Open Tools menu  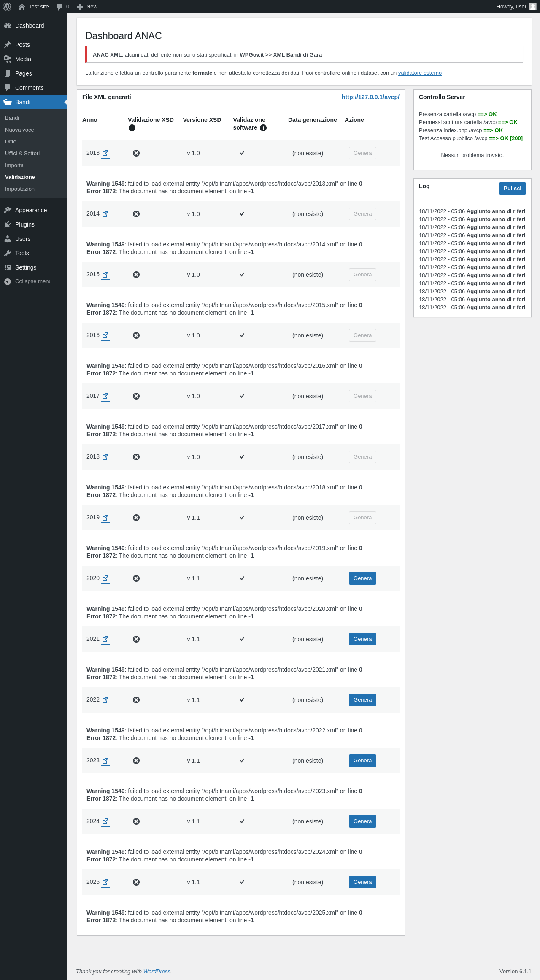pos(34,253)
